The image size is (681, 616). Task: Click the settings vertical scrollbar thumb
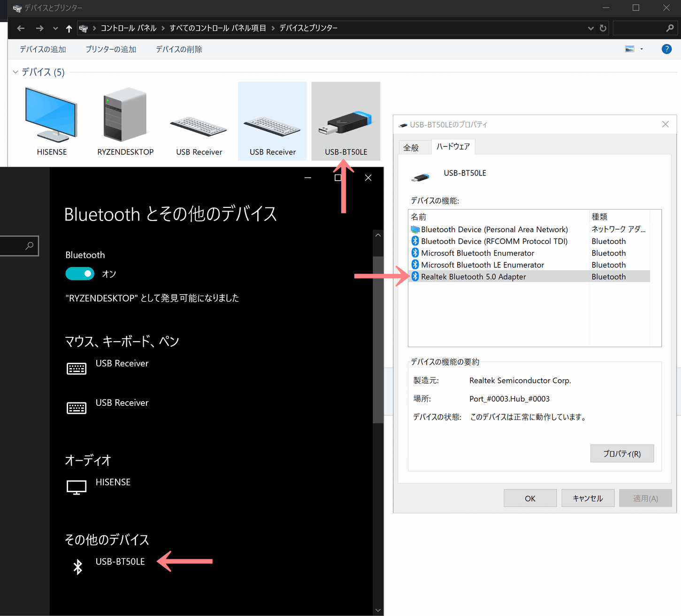coord(378,340)
